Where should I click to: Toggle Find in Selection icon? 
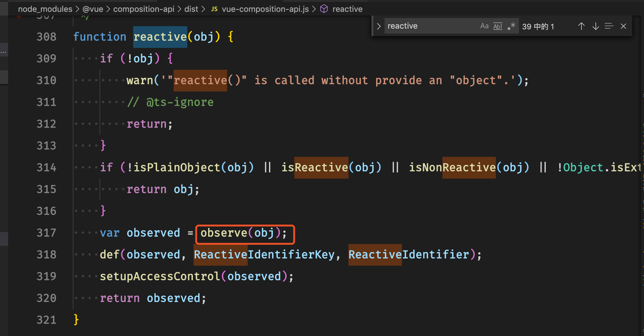click(609, 26)
